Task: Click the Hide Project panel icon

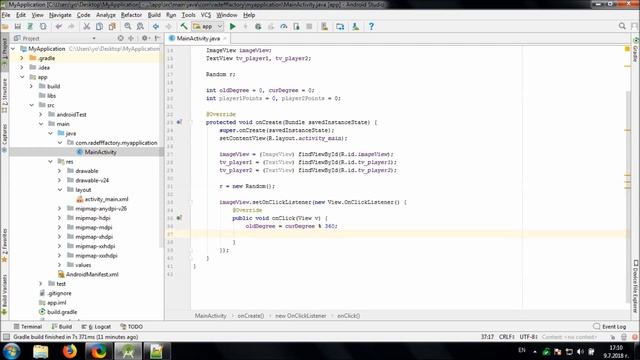Action: [x=157, y=38]
